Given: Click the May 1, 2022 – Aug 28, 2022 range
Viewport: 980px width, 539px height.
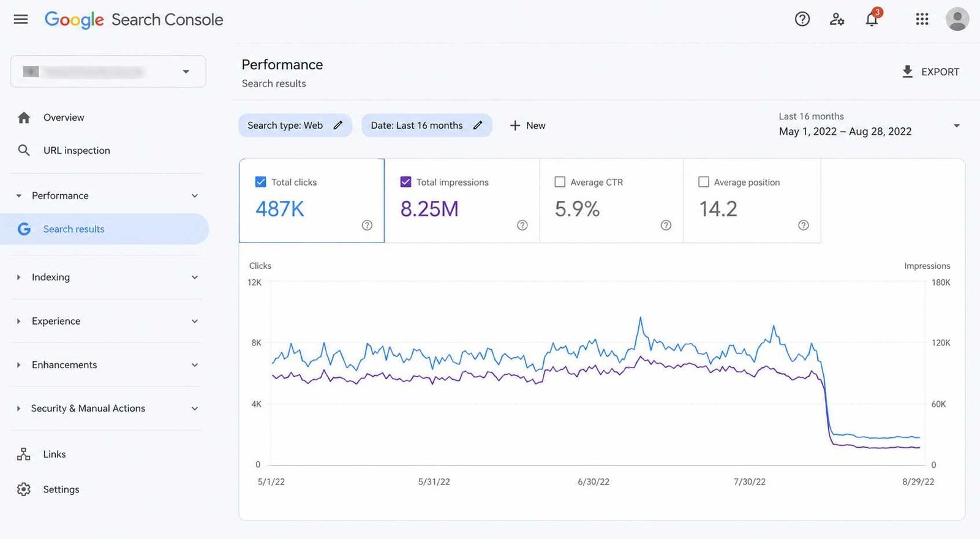Looking at the screenshot, I should click(845, 132).
